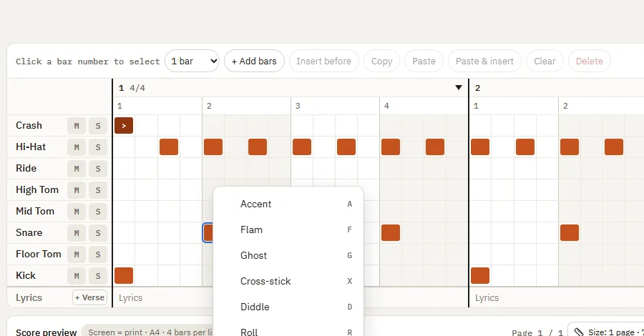Solo the Ride track
This screenshot has height=336, width=644.
98,169
